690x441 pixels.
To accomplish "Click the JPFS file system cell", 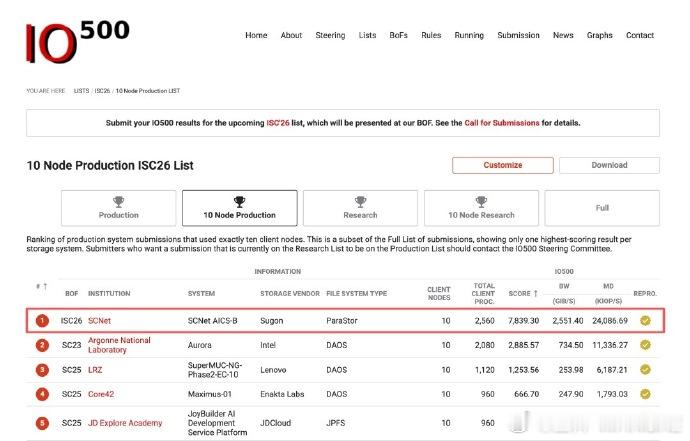I will tap(335, 423).
